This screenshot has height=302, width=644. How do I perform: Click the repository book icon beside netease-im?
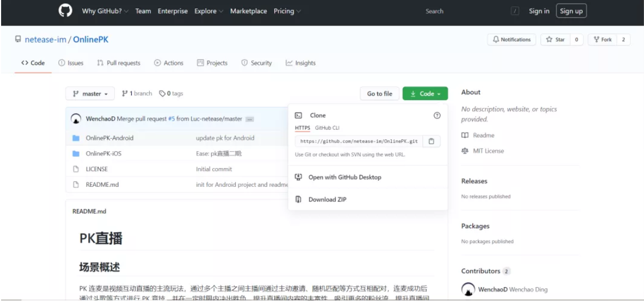[18, 39]
